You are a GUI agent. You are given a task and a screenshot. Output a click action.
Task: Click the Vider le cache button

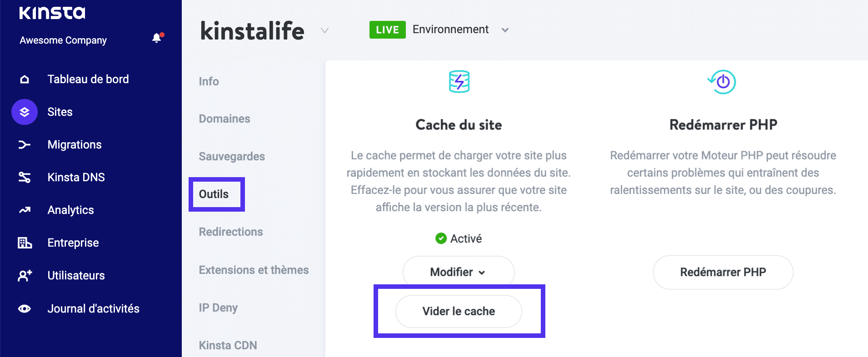click(x=458, y=311)
